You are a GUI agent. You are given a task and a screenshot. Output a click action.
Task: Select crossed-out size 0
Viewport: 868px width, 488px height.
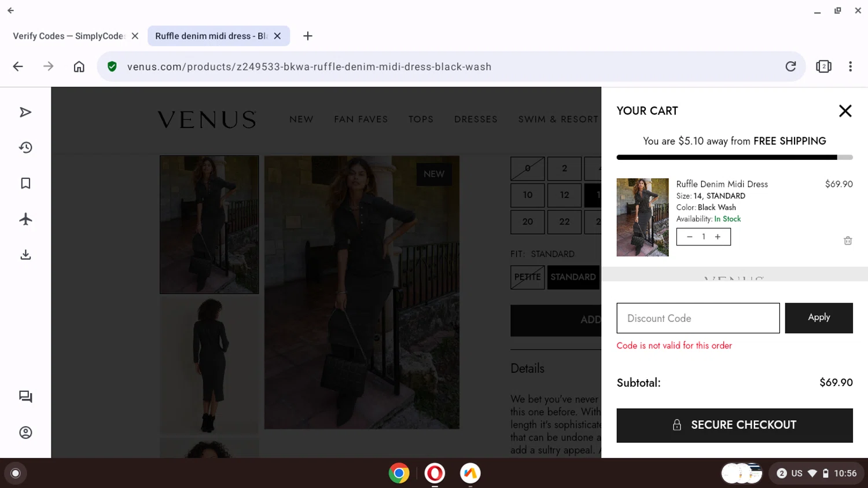coord(527,168)
